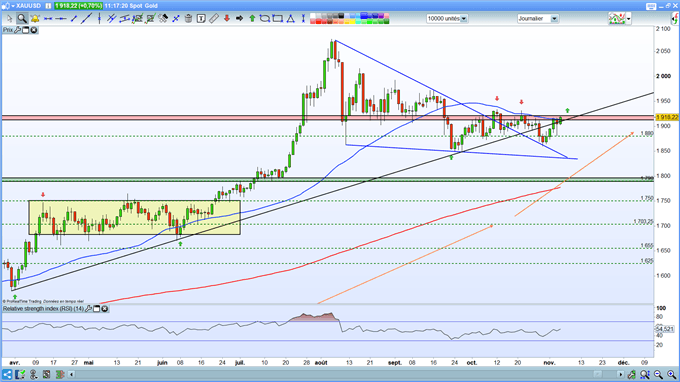Click the share icon in bottom bar
Image resolution: width=680 pixels, height=382 pixels.
[x=7, y=374]
